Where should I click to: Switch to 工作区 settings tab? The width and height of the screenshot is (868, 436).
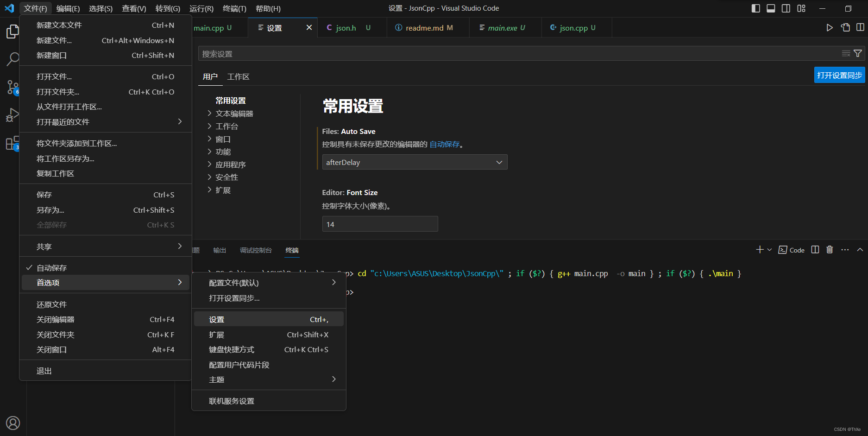click(238, 76)
